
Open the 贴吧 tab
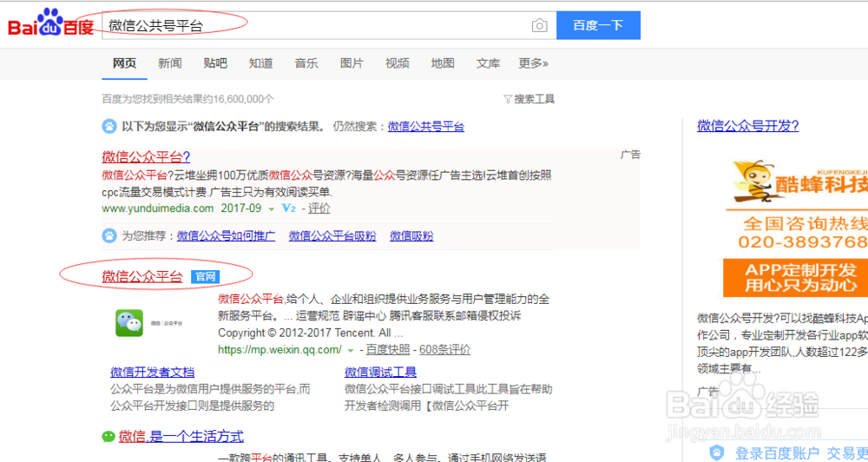215,63
